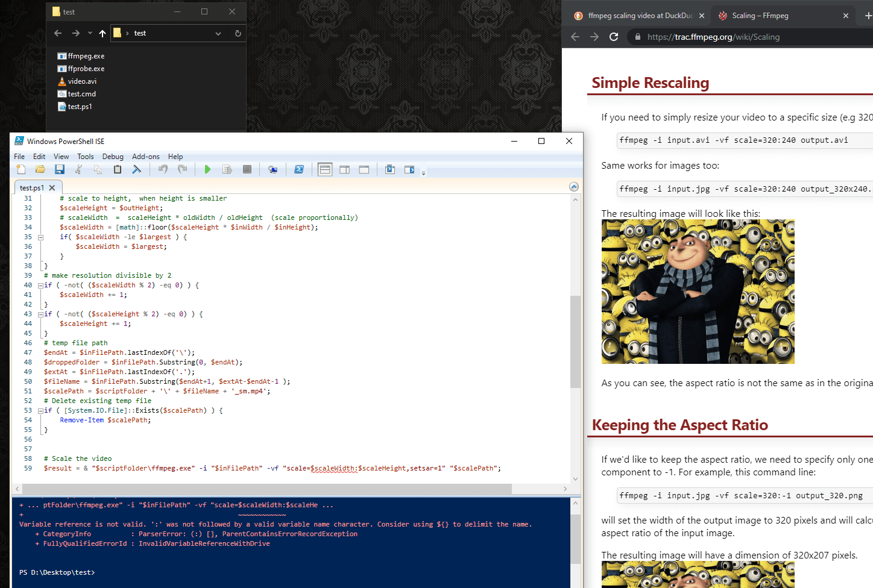Switch to script pane on right layout
873x588 pixels.
tap(344, 170)
